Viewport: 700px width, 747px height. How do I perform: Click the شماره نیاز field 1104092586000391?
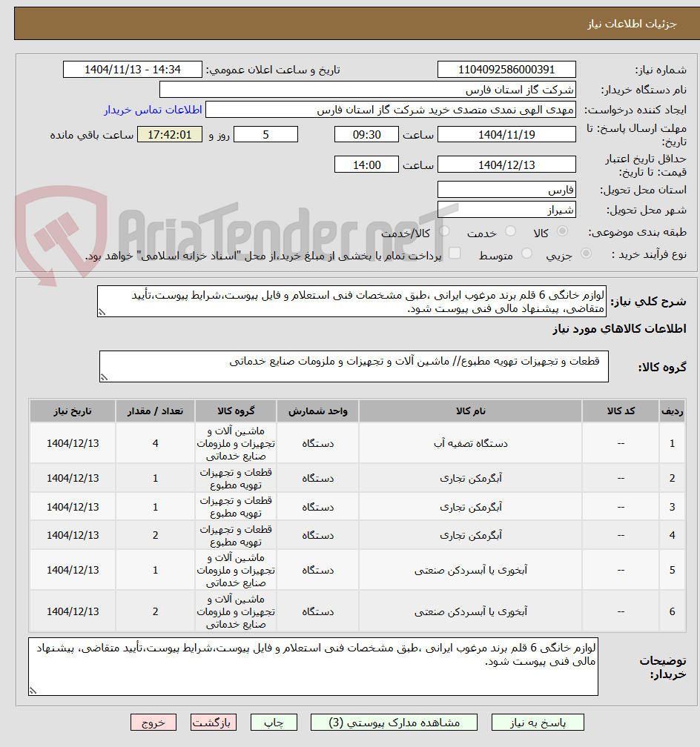point(506,70)
